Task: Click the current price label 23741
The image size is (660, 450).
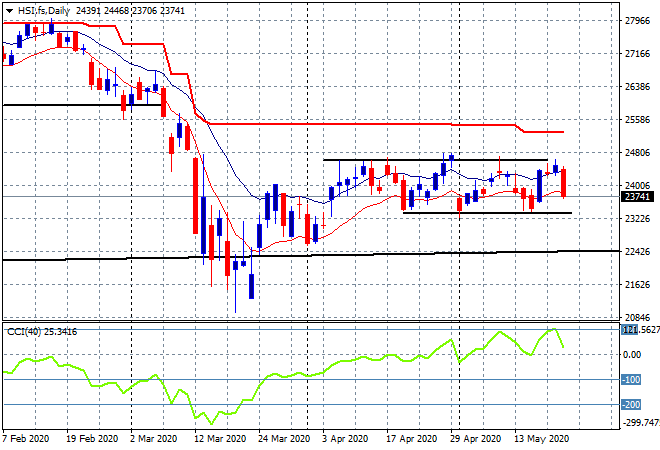Action: tap(638, 197)
